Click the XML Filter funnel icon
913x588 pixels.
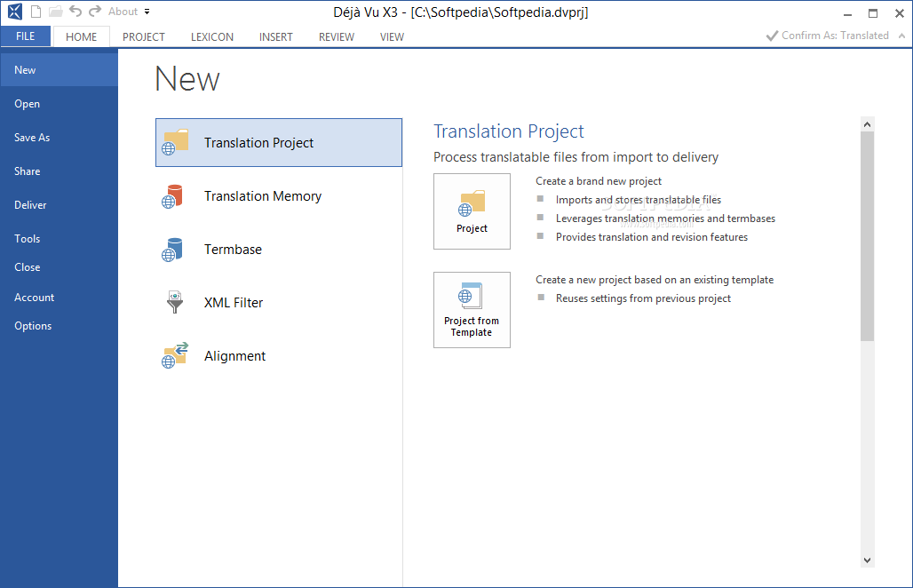[175, 302]
